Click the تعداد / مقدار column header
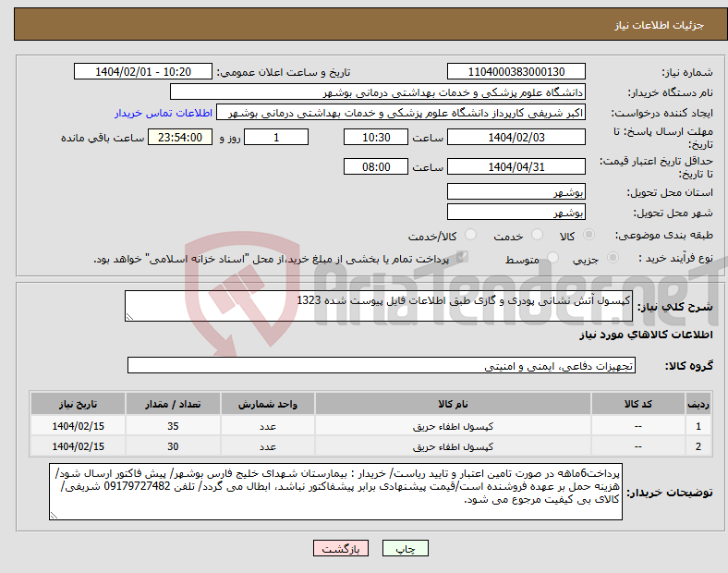The height and width of the screenshot is (573, 728). point(173,404)
